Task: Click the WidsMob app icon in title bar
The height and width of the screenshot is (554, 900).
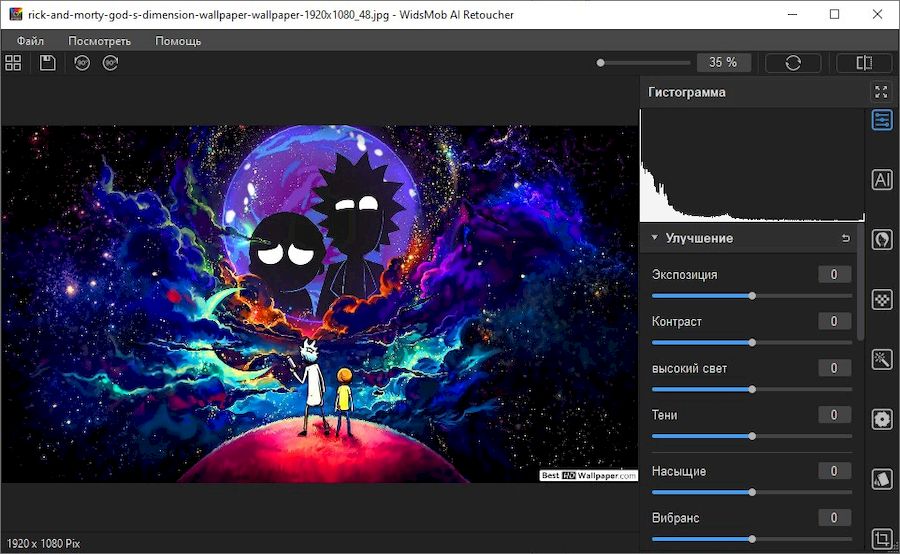Action: pyautogui.click(x=15, y=14)
